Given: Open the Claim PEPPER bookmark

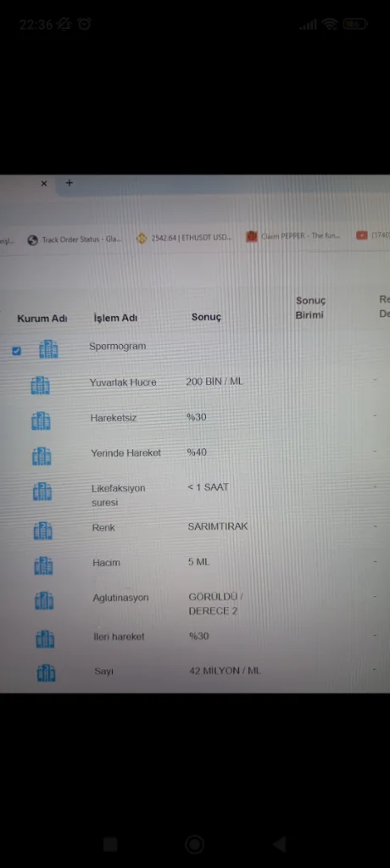Looking at the screenshot, I should coord(293,236).
